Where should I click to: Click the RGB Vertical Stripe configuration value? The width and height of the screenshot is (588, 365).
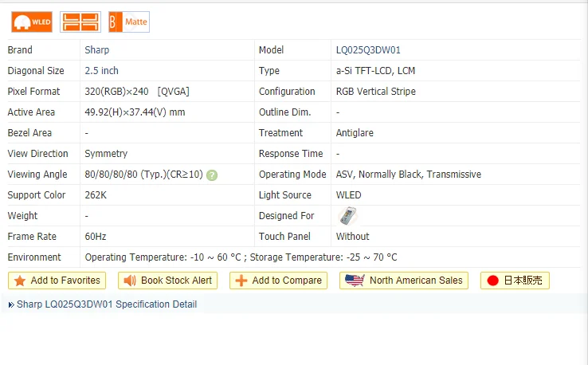coord(376,91)
